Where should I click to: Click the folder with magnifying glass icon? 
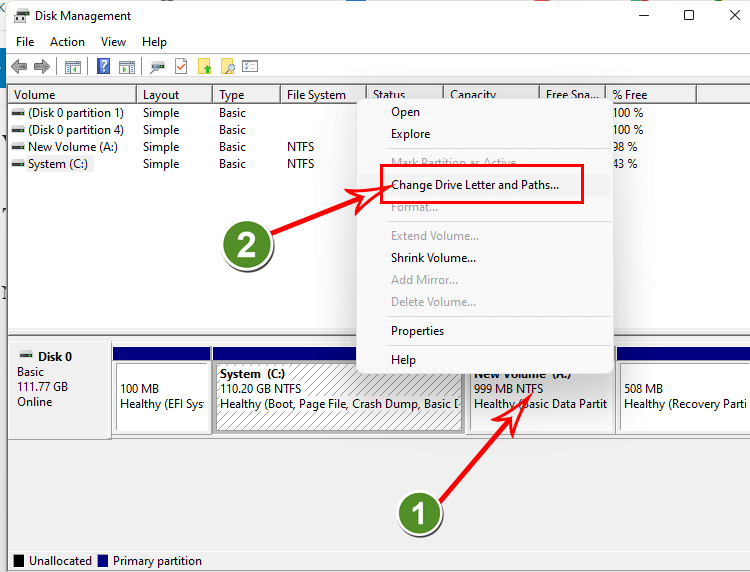point(228,66)
